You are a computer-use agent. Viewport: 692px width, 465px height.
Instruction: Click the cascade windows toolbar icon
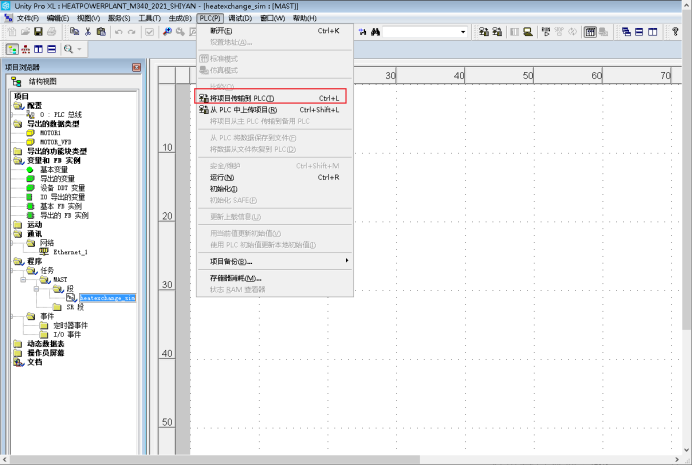tap(626, 32)
